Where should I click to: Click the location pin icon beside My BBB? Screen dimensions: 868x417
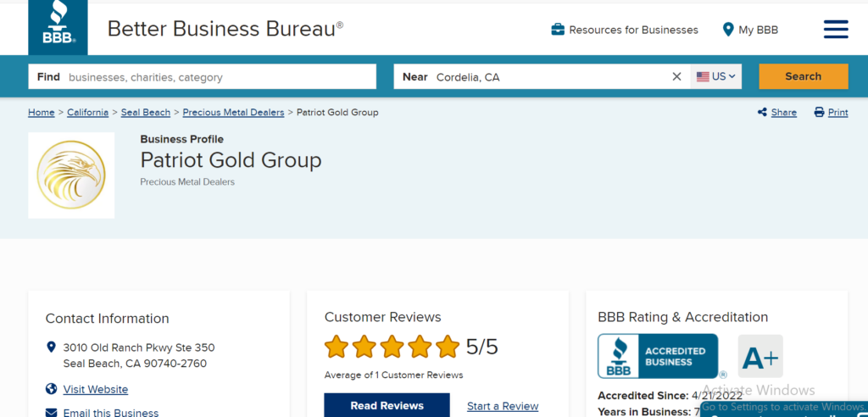click(x=728, y=30)
